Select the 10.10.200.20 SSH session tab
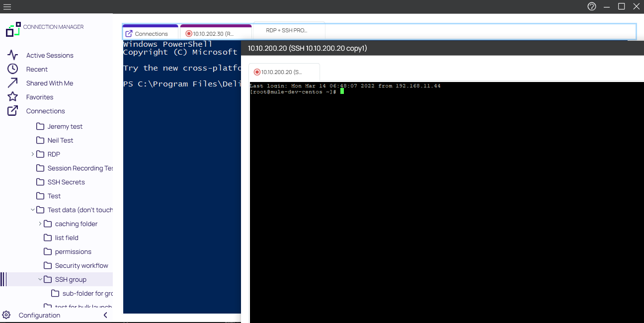644x323 pixels. coord(283,72)
